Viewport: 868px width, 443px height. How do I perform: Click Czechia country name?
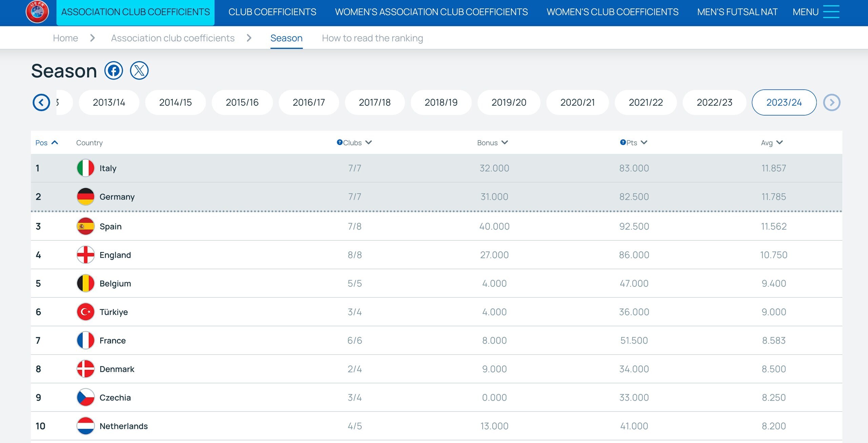pos(115,398)
